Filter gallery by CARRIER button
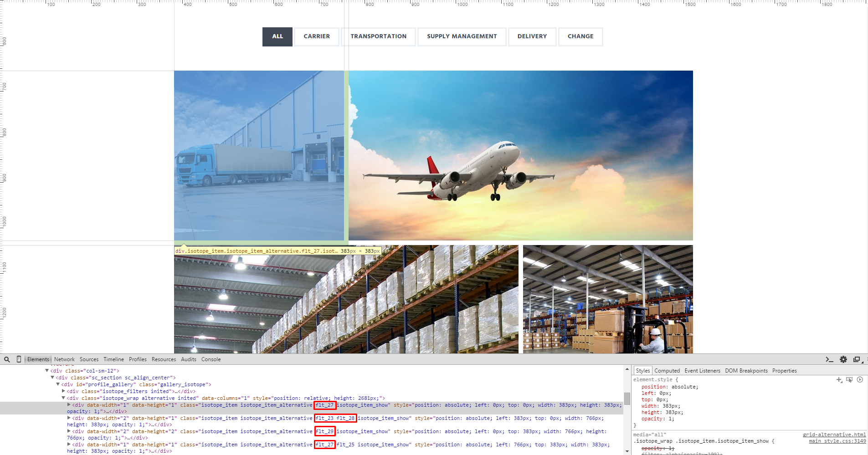The image size is (868, 455). coord(317,36)
